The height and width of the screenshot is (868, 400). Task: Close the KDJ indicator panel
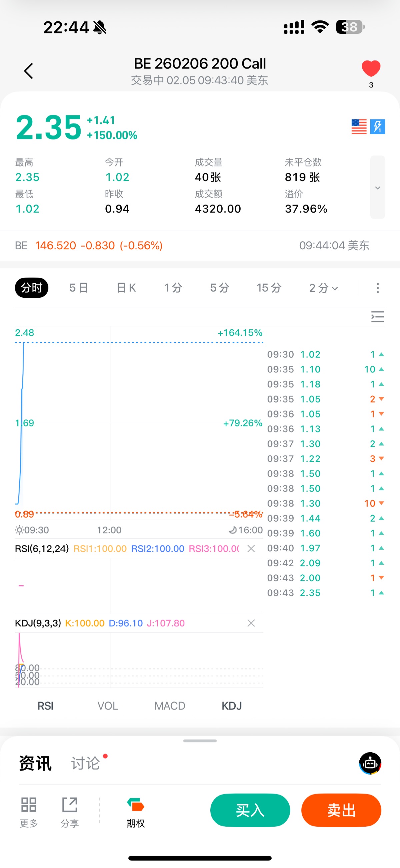251,623
